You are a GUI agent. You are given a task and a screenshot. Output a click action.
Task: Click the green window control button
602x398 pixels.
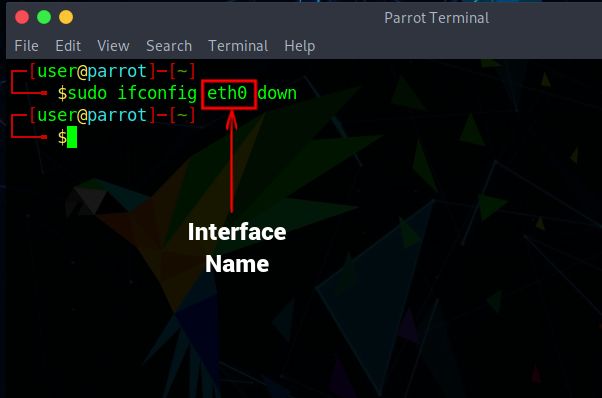pyautogui.click(x=44, y=17)
